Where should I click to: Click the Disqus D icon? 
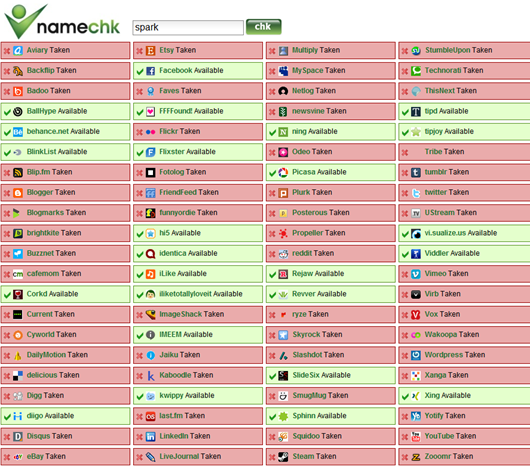pyautogui.click(x=18, y=437)
